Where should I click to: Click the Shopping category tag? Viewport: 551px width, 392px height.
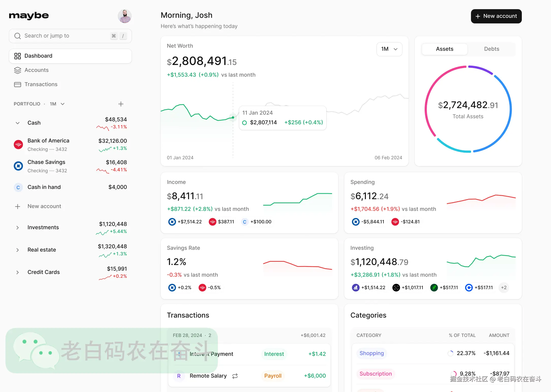[371, 353]
